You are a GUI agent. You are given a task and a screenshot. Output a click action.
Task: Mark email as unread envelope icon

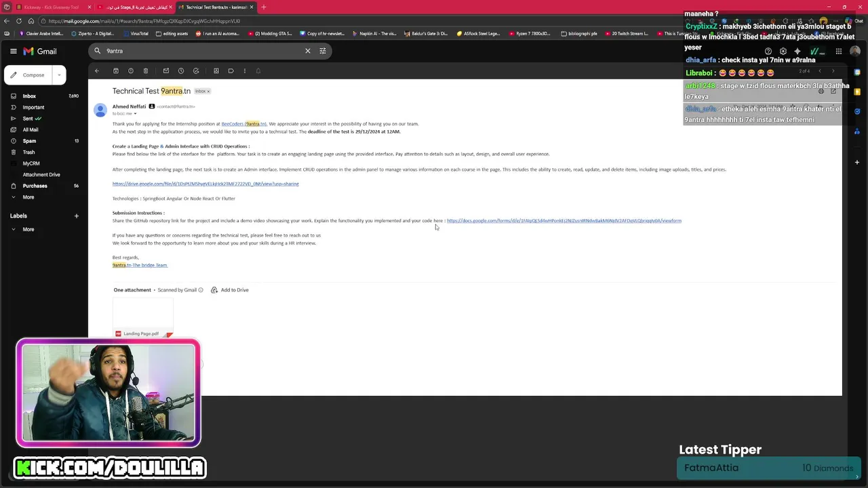coord(166,70)
